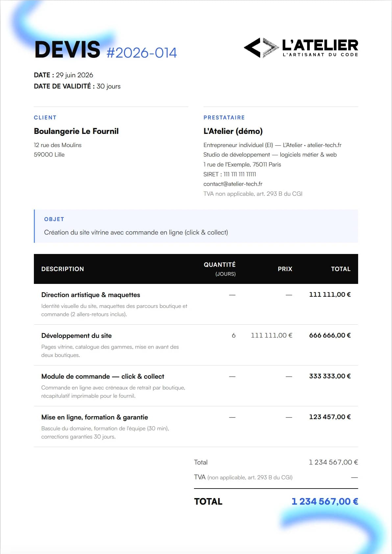This screenshot has width=392, height=554.
Task: Click "Mise en ligne, formation & garantie" title
Action: [95, 417]
